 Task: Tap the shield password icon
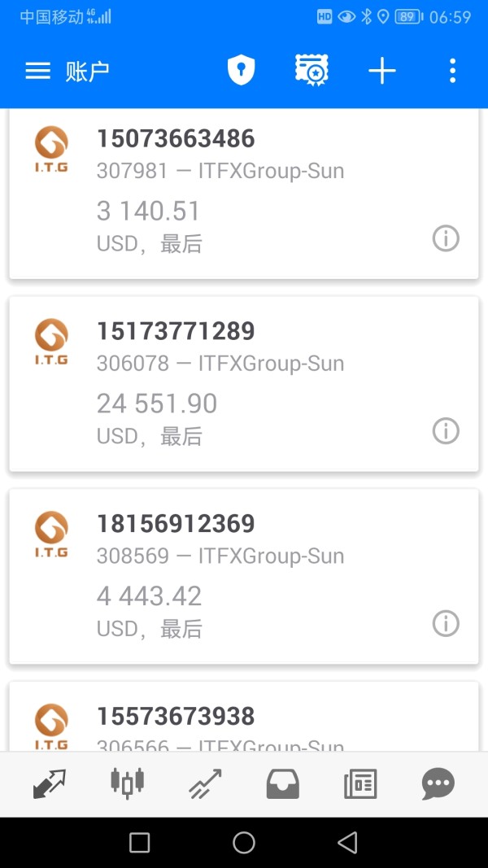tap(241, 71)
